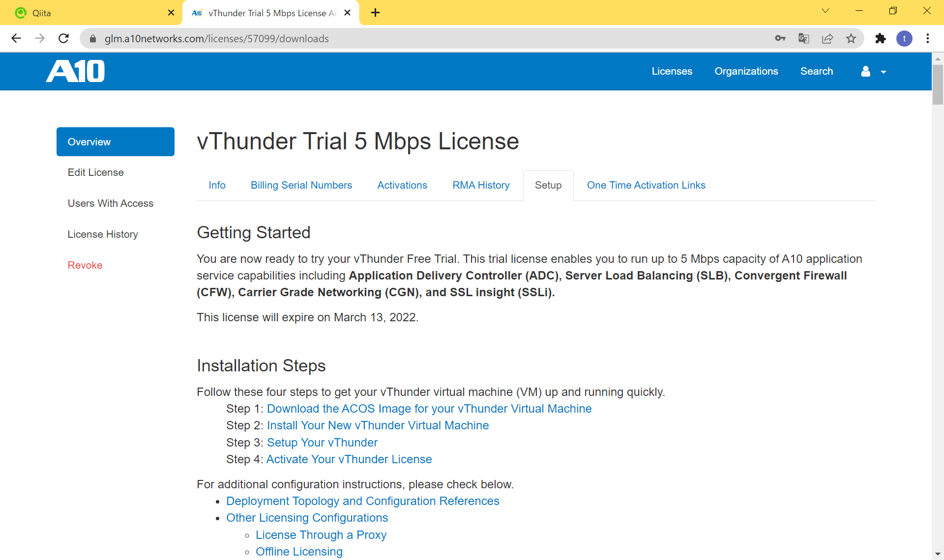The height and width of the screenshot is (560, 944).
Task: Click the page vertical scrollbar thumb
Action: pyautogui.click(x=938, y=84)
